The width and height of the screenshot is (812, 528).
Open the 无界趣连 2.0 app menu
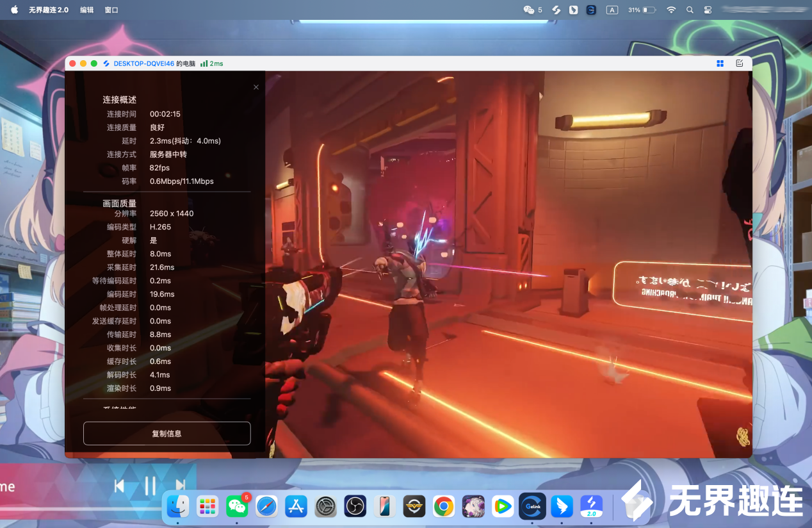(49, 10)
